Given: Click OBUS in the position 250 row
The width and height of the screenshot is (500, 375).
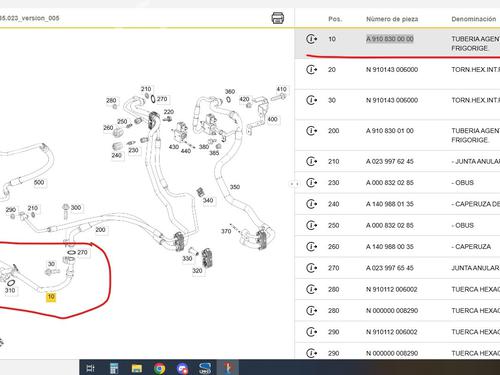Looking at the screenshot, I should (464, 225).
